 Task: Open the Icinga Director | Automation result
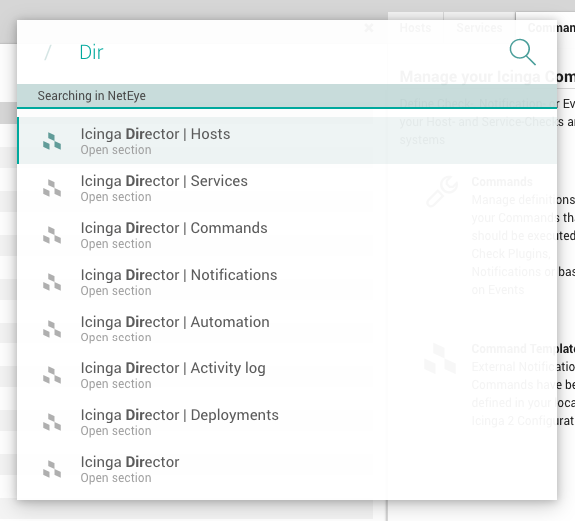287,329
